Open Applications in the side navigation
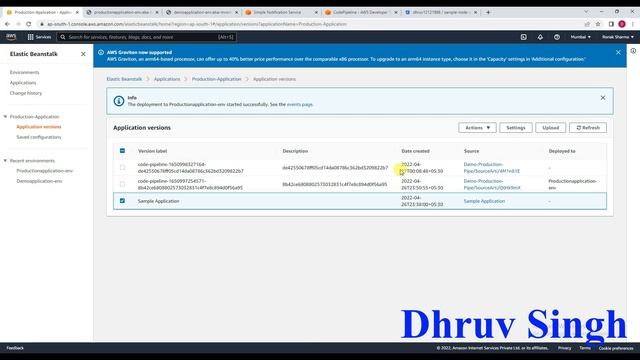Image resolution: width=640 pixels, height=360 pixels. pos(23,83)
